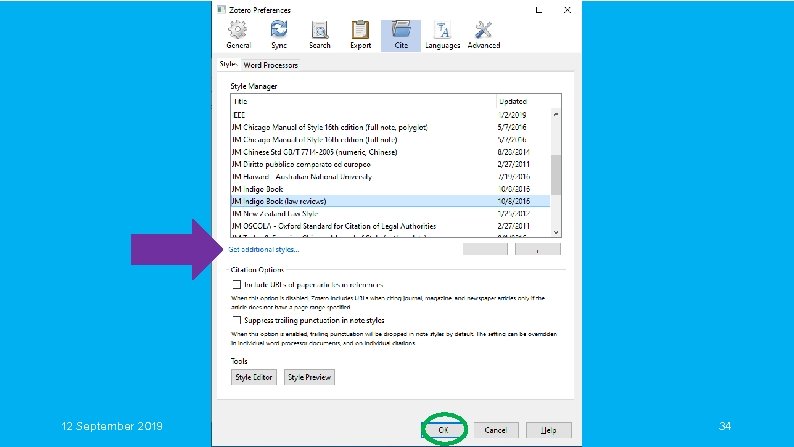
Task: Select JM Chicago Manual of Style polyglot row
Action: [x=390, y=127]
